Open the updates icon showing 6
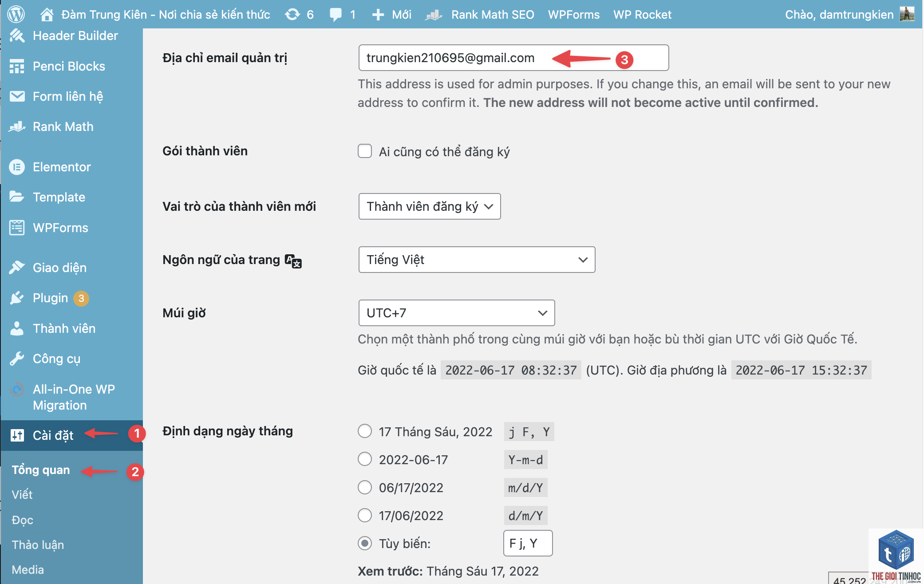Viewport: 924px width, 584px height. [x=292, y=15]
